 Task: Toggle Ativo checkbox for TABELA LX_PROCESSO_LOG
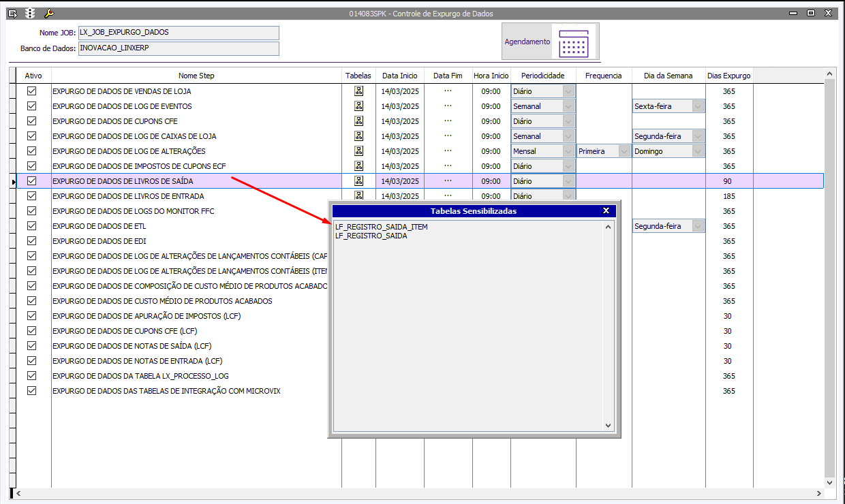[x=31, y=376]
